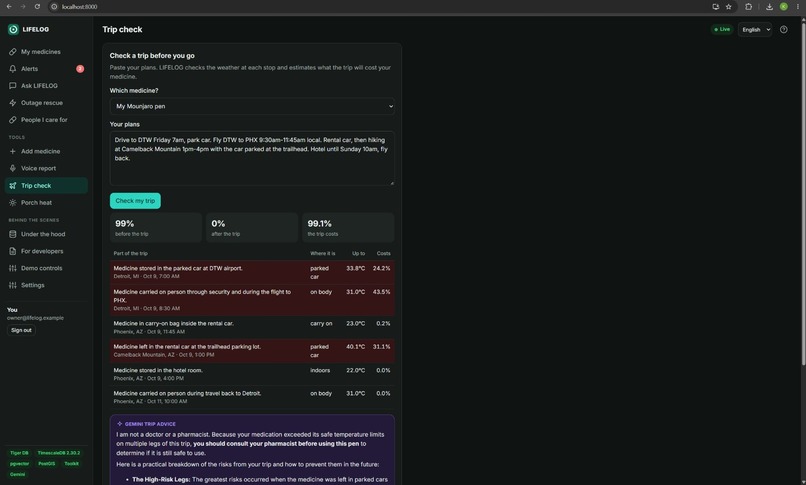This screenshot has width=806, height=485.
Task: Click the page vertical scrollbar
Action: point(803,193)
